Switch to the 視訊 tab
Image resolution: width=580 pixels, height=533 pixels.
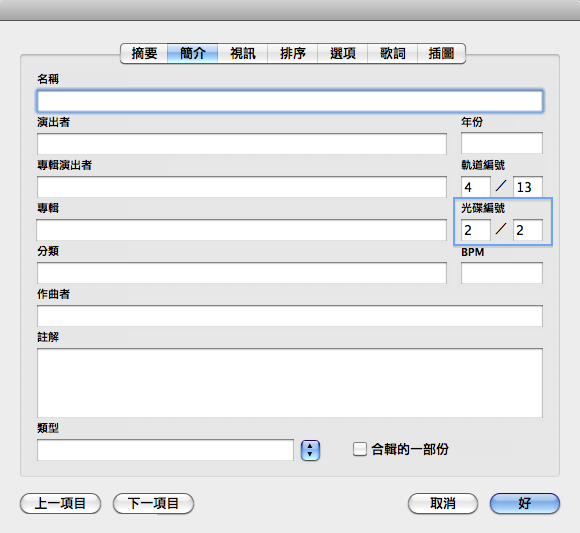pyautogui.click(x=243, y=54)
